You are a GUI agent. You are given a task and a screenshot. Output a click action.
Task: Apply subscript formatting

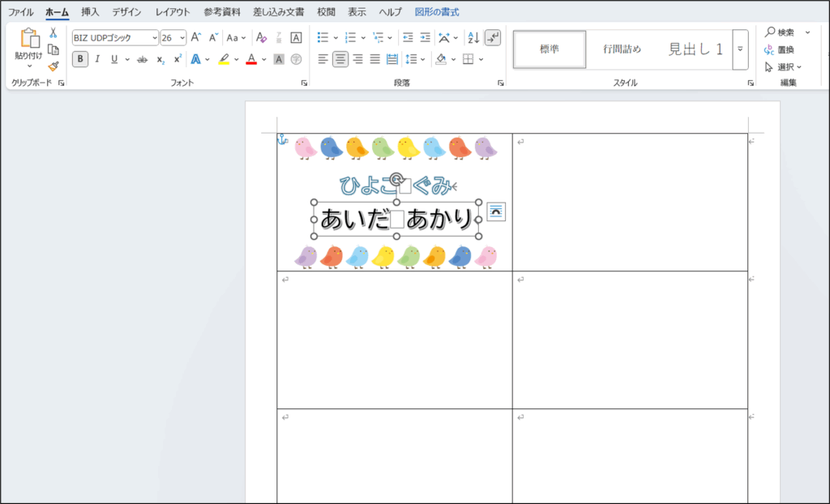[160, 59]
